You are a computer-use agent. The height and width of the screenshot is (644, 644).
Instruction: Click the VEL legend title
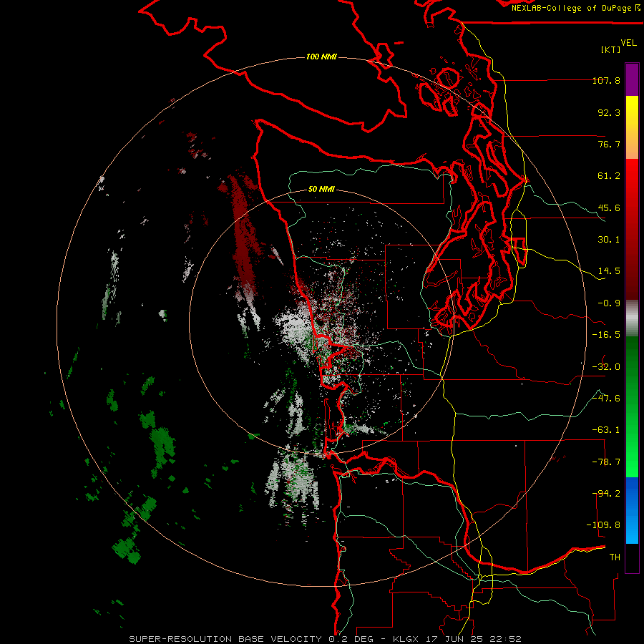tap(628, 42)
